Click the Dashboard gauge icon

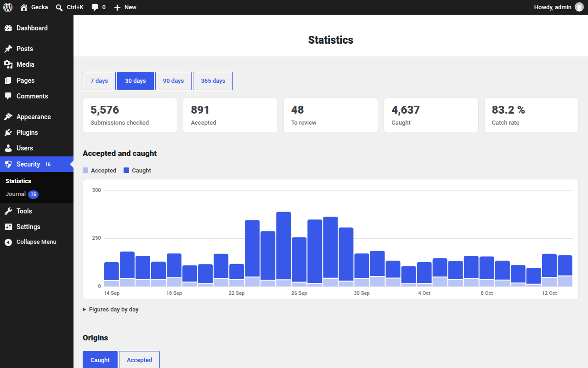(x=8, y=28)
